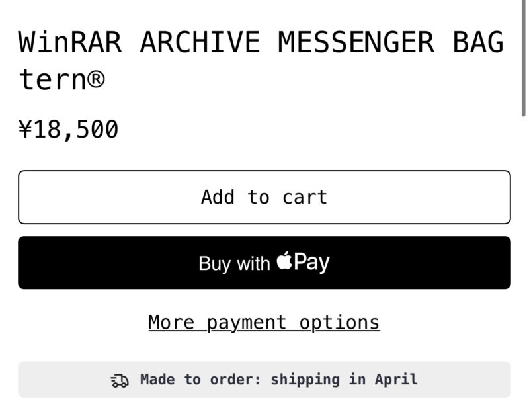This screenshot has height=420, width=529.
Task: Open More payment options
Action: 264,323
